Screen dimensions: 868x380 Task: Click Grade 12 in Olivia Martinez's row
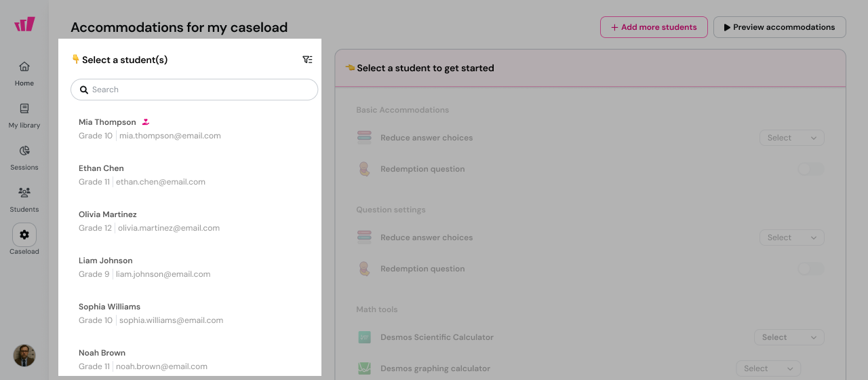pyautogui.click(x=95, y=228)
